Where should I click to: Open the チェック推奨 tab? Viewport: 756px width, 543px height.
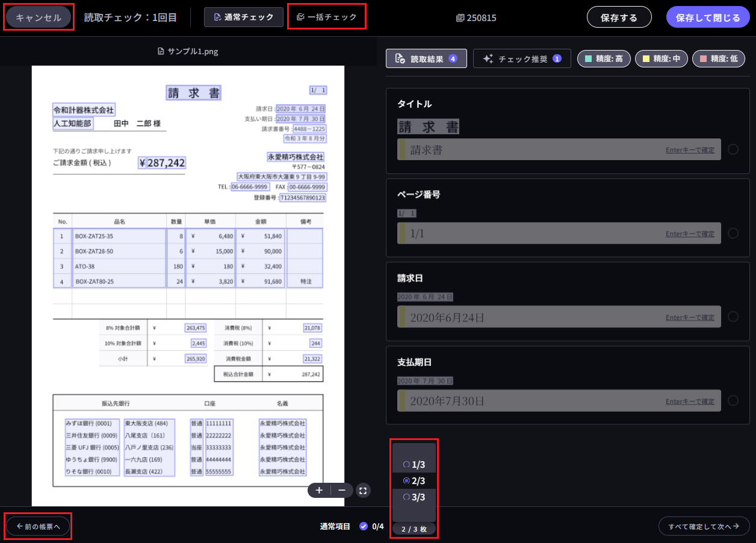point(522,58)
